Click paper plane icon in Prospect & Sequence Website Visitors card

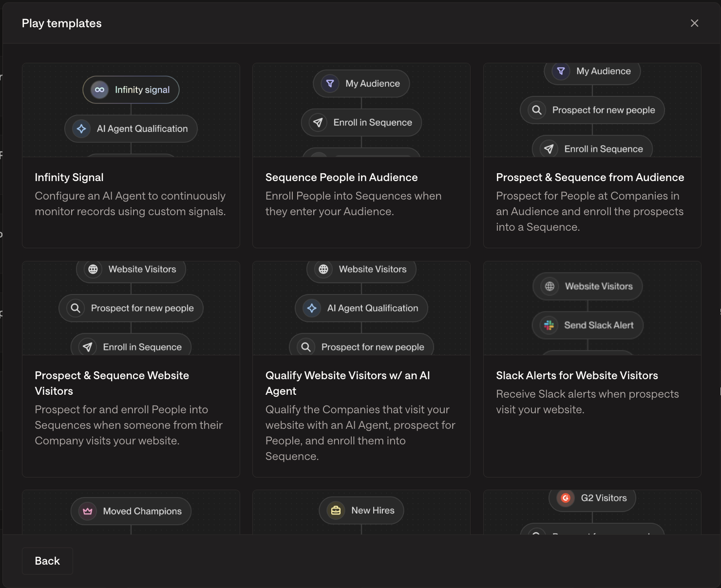coord(88,347)
